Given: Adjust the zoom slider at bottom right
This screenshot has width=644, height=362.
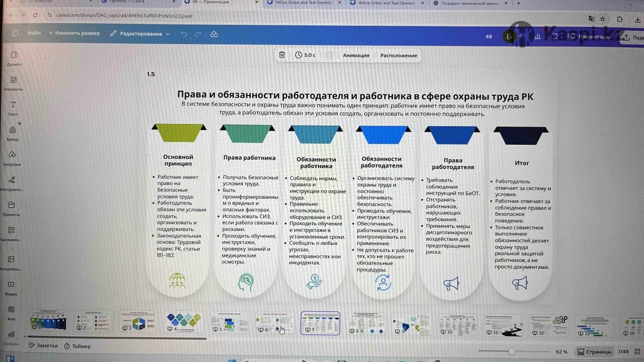Looking at the screenshot, I should pos(511,351).
